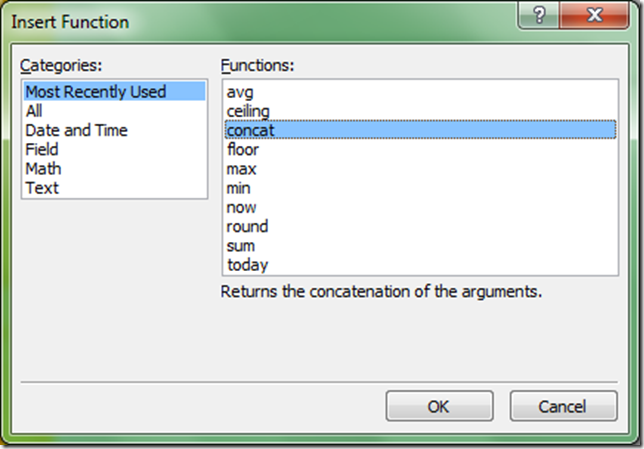This screenshot has height=449, width=644.
Task: Pick the min function
Action: point(239,188)
